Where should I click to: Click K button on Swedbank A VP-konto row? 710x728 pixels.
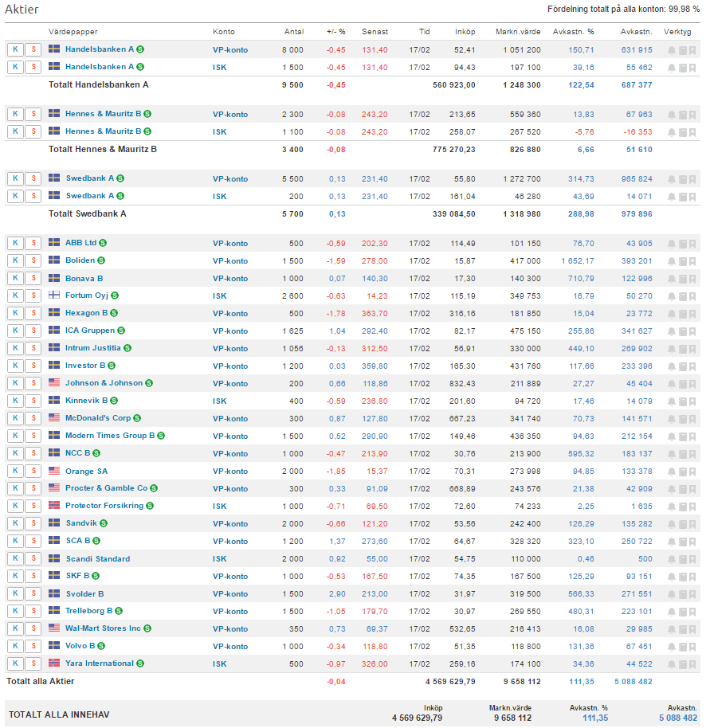15,178
